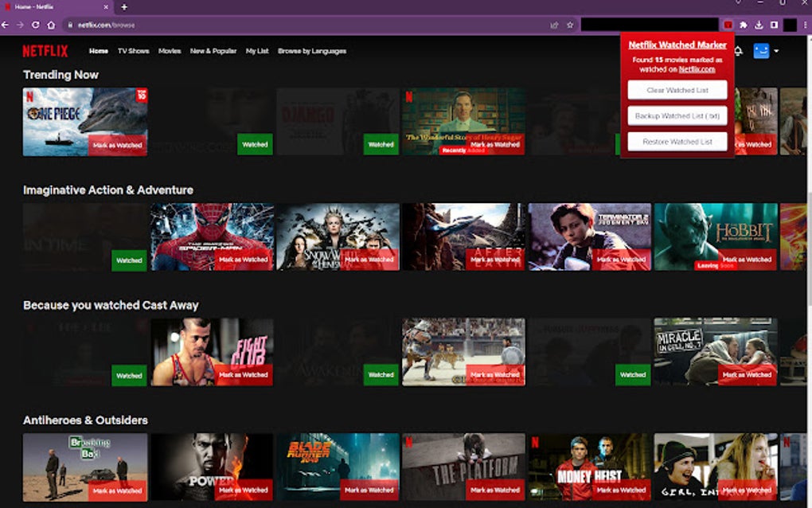Open the browser Downloads icon
This screenshot has height=508, width=812.
click(759, 25)
